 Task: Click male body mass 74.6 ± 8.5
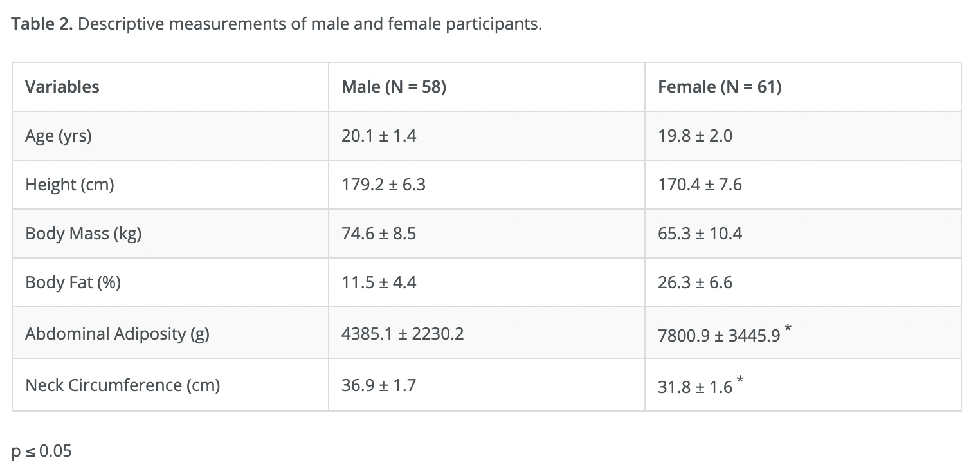point(379,233)
